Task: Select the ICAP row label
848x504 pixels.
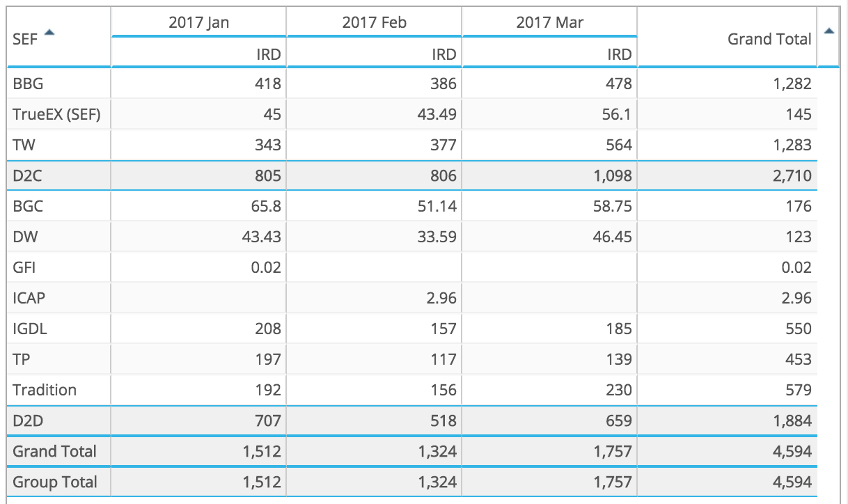Action: (29, 298)
